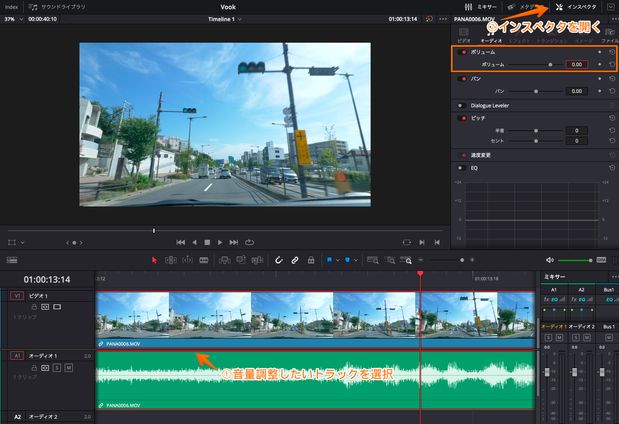Mute the オーディオ 1 track

[x=69, y=368]
